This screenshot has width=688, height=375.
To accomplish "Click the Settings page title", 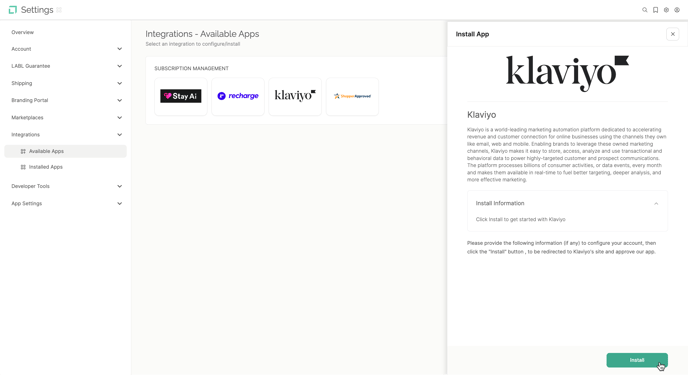I will pyautogui.click(x=37, y=10).
